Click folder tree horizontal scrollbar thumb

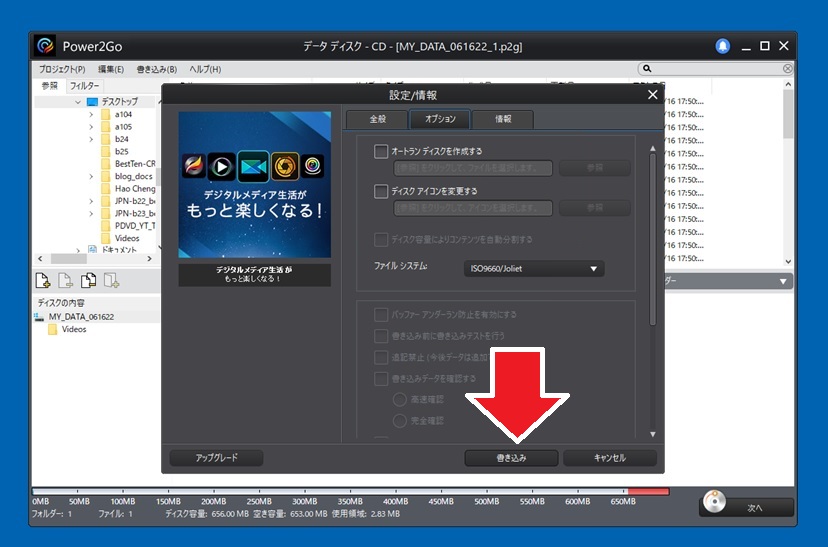[69, 259]
